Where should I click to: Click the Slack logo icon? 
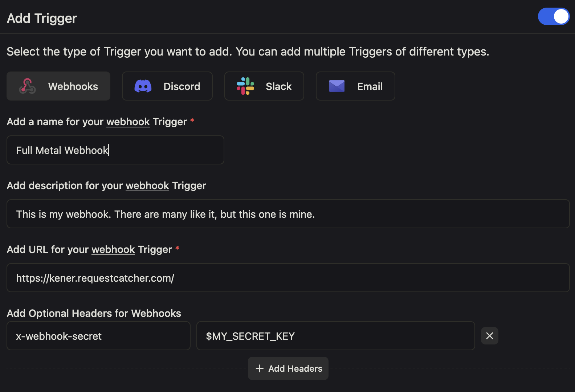pos(245,86)
